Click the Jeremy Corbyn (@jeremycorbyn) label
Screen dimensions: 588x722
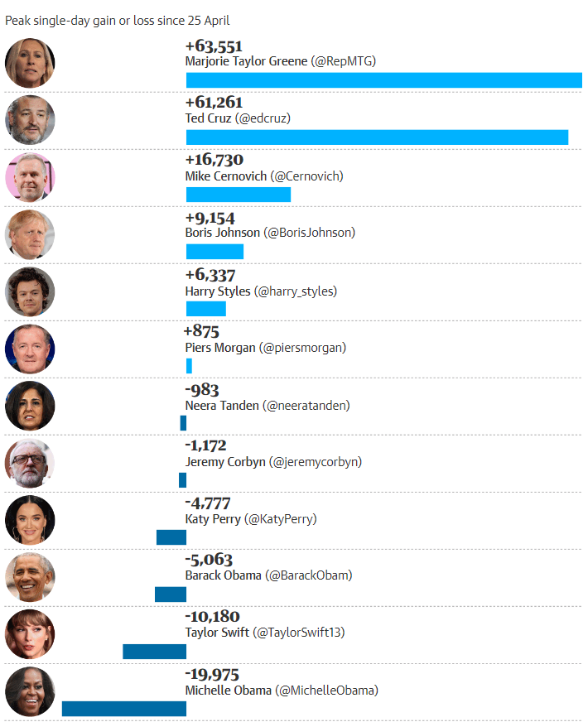273,462
